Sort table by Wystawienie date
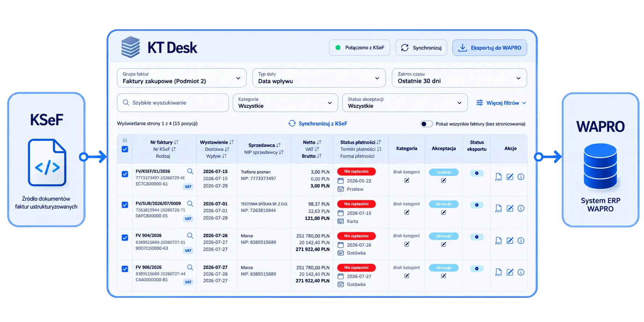 click(x=217, y=142)
